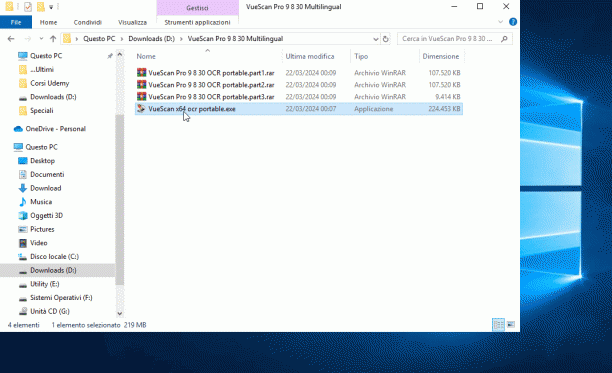
Task: Click the Forward navigation arrow
Action: tap(27, 39)
